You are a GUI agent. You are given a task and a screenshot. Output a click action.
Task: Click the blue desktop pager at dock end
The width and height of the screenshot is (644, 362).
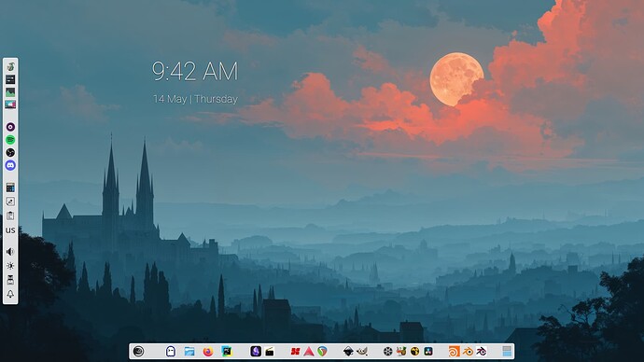(x=507, y=352)
